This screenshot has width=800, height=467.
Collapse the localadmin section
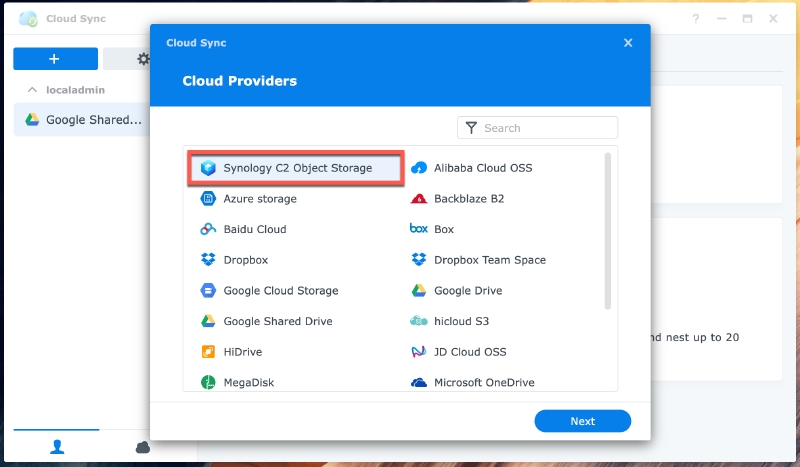pos(32,89)
